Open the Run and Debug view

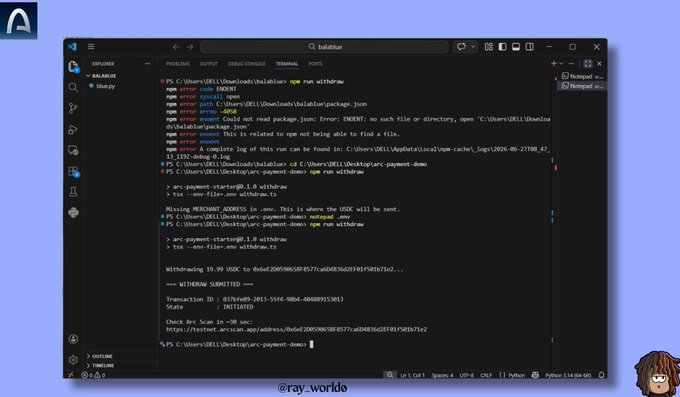tap(73, 129)
